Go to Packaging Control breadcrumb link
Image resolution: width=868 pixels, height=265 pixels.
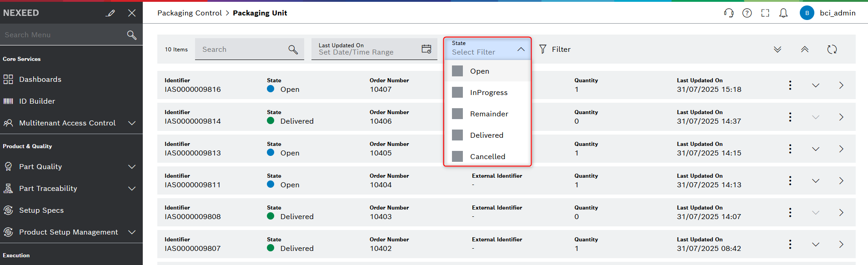tap(189, 13)
